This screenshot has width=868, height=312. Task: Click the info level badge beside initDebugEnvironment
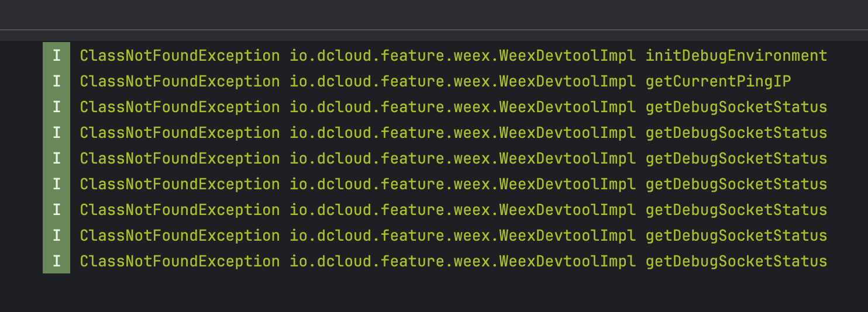click(56, 56)
